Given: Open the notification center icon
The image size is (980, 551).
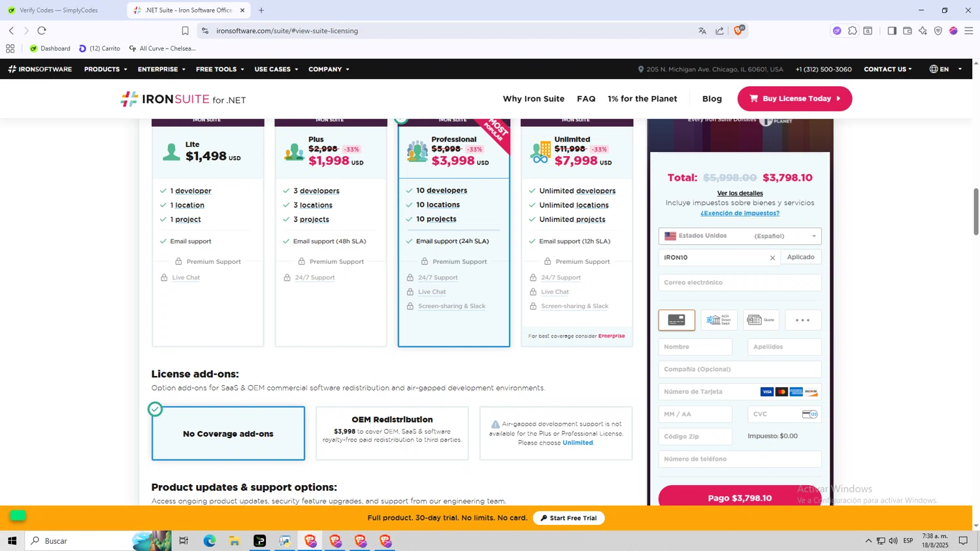Looking at the screenshot, I should click(963, 541).
